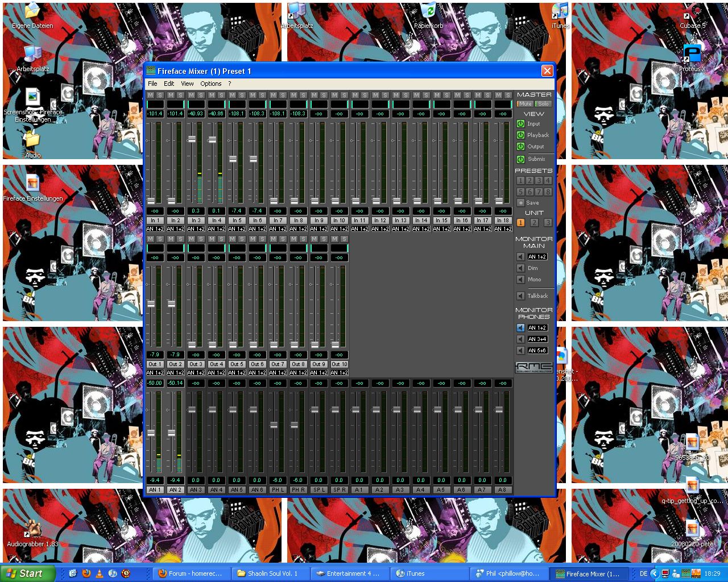Toggle the Output view power button

pos(520,147)
